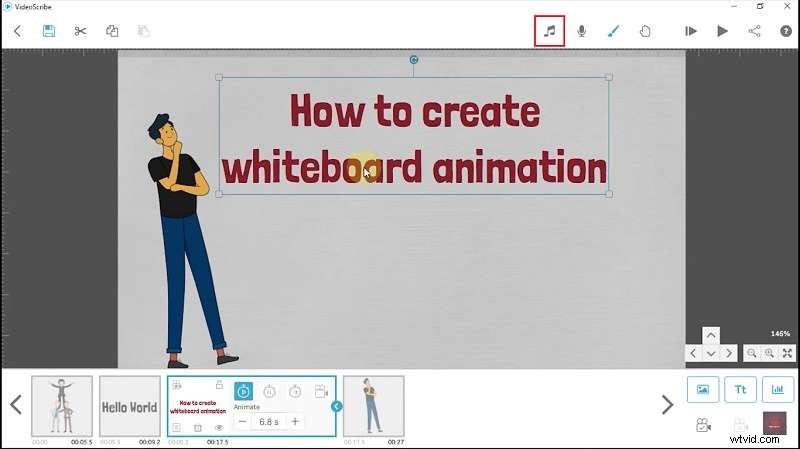Add a chart to the canvas
The width and height of the screenshot is (800, 449).
pyautogui.click(x=778, y=389)
